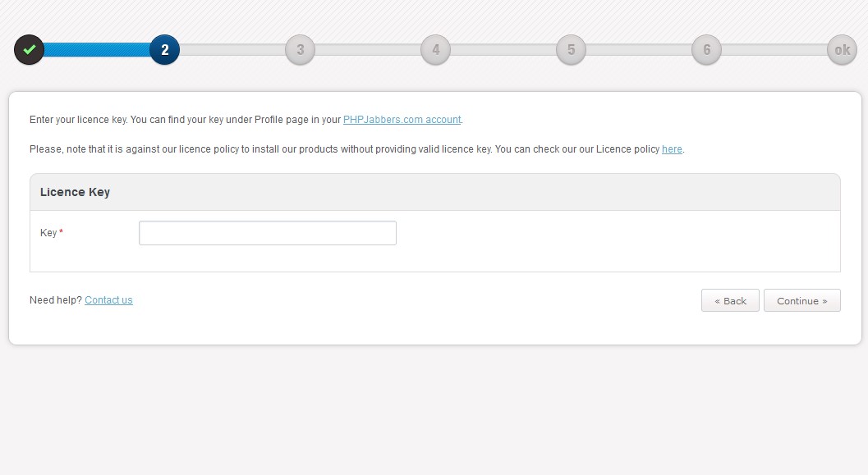Open the Licence policy "here" link

pos(672,149)
